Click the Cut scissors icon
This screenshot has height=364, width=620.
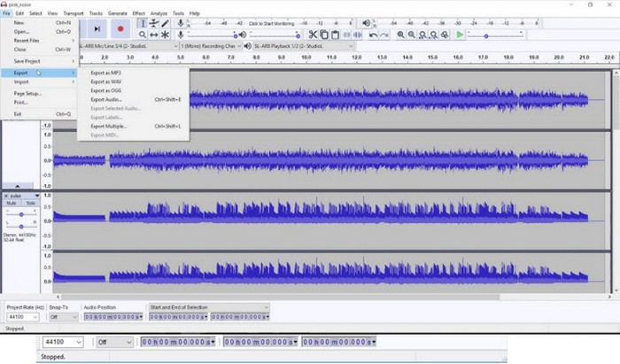coord(313,35)
